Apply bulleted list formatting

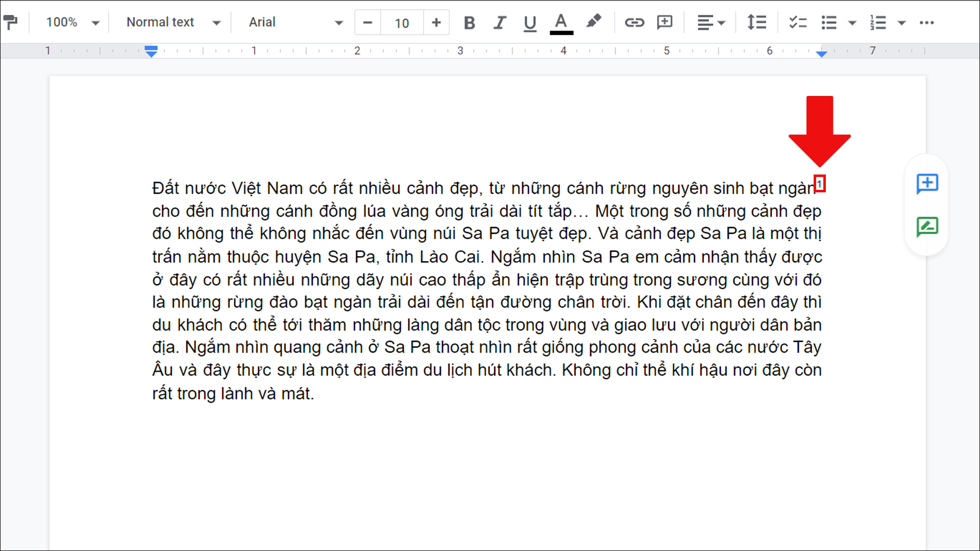pos(829,22)
